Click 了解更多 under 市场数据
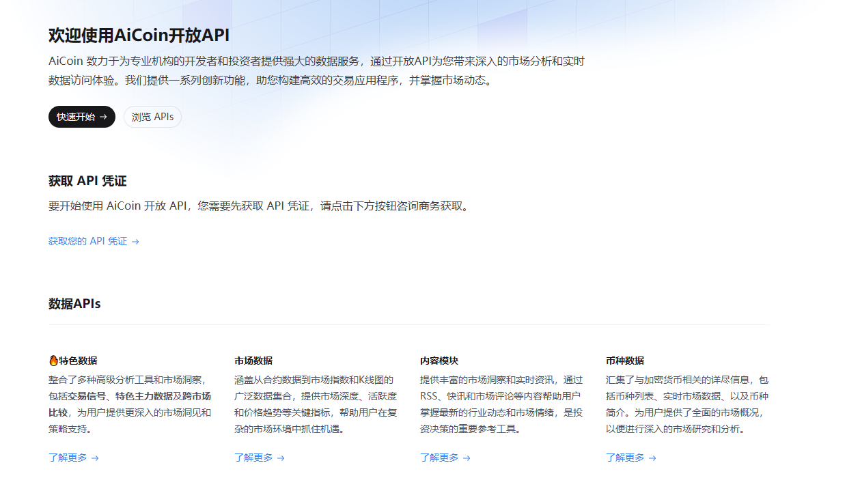 coord(260,458)
